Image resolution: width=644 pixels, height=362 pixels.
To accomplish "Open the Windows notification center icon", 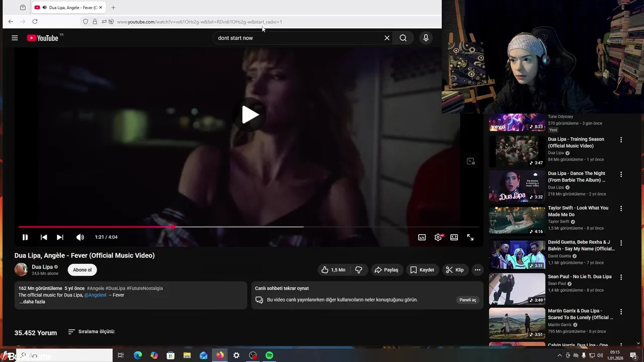I will pos(633,355).
